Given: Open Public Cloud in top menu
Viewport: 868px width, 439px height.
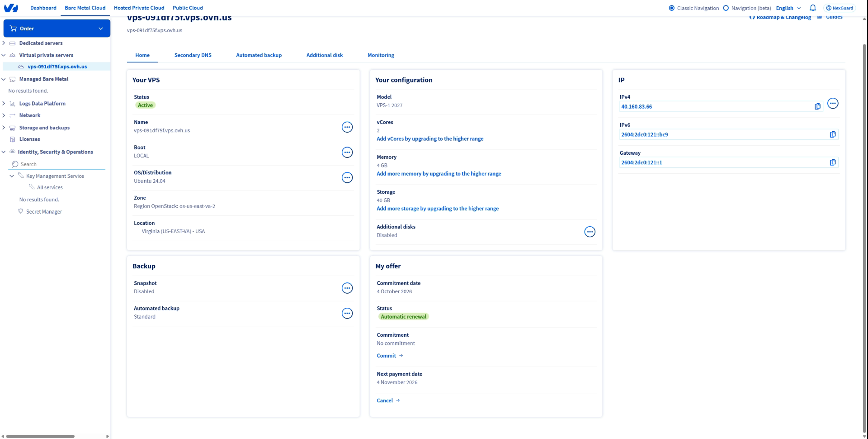Looking at the screenshot, I should (x=188, y=8).
